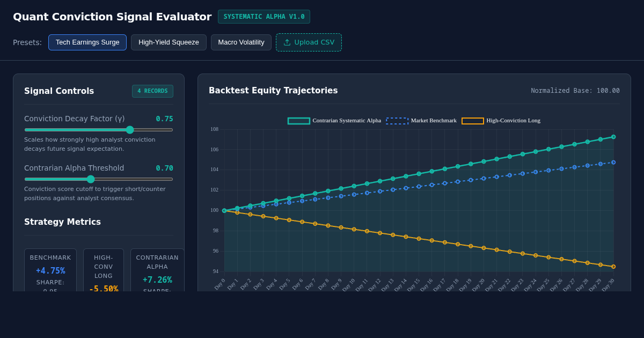This screenshot has width=644, height=338.
Task: Adjust the Conviction Decay Factor slider
Action: 99,130
